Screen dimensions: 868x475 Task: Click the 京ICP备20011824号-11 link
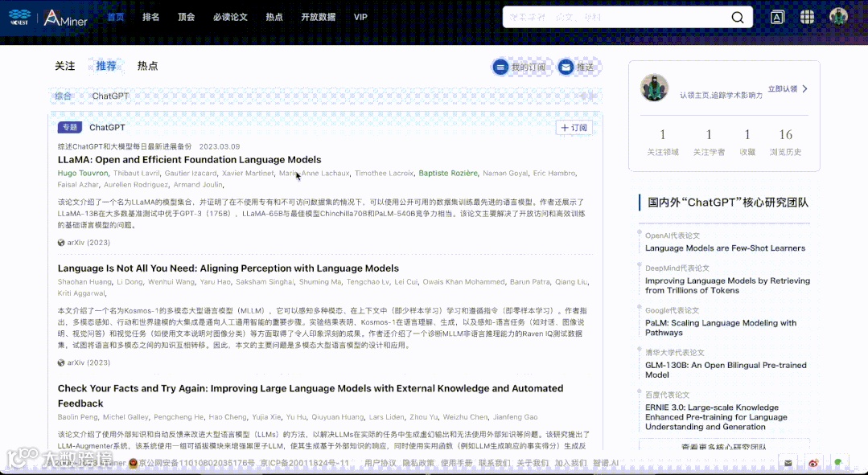point(304,463)
